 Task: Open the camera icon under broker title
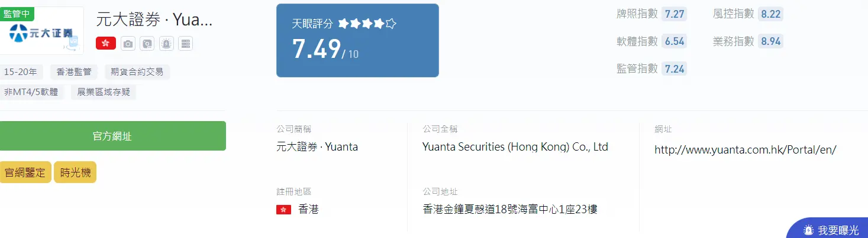127,43
